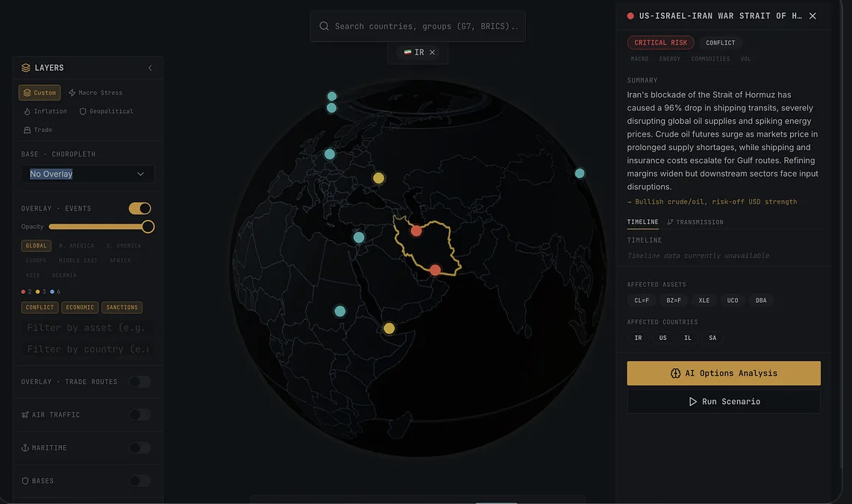Select the EUROPE region filter
The width and height of the screenshot is (852, 504).
point(37,261)
